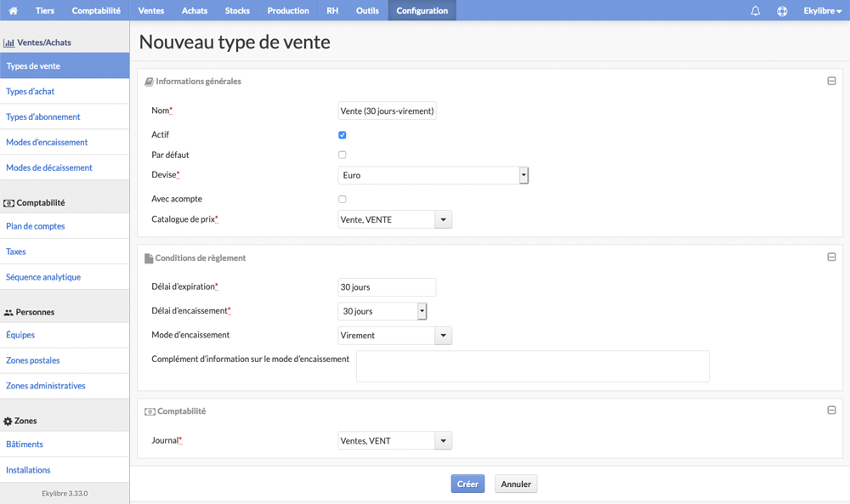Open Modes de décaissement page
This screenshot has height=504, width=850.
coord(65,167)
